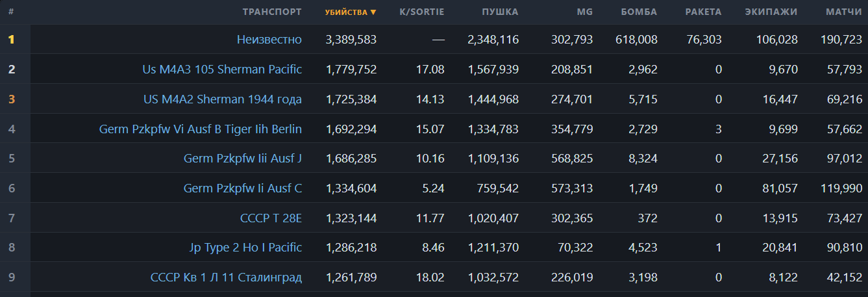Sort table by K/SORTIE column
The image size is (868, 297).
[422, 12]
